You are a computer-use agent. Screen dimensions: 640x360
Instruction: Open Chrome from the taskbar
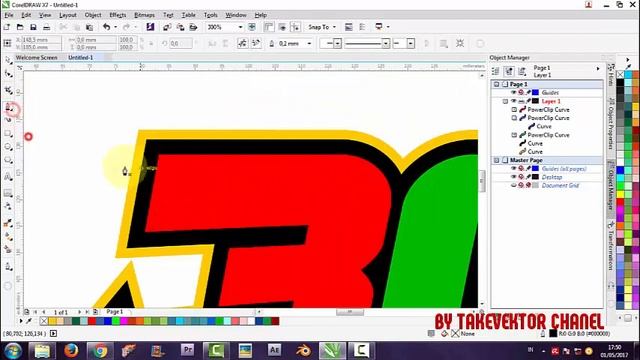pyautogui.click(x=100, y=350)
